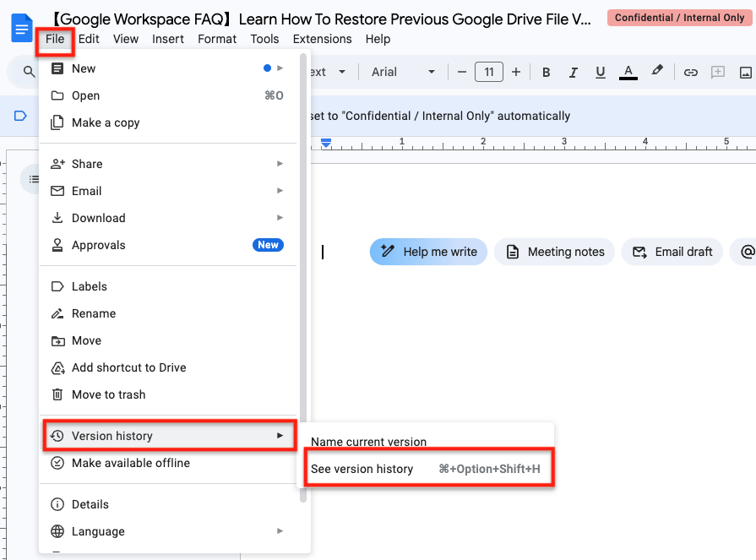Click the Google Docs home icon
The height and width of the screenshot is (560, 756).
click(22, 28)
